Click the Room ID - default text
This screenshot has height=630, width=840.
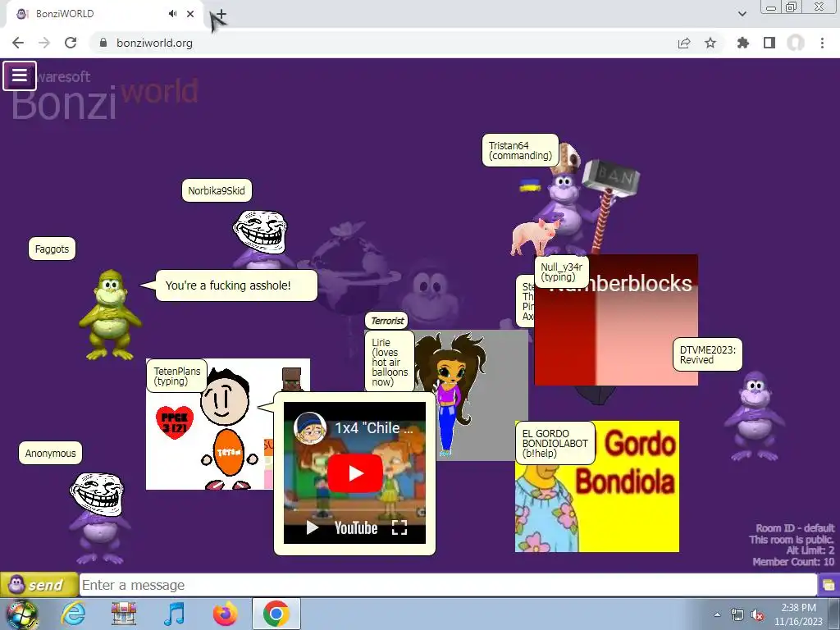click(x=795, y=528)
